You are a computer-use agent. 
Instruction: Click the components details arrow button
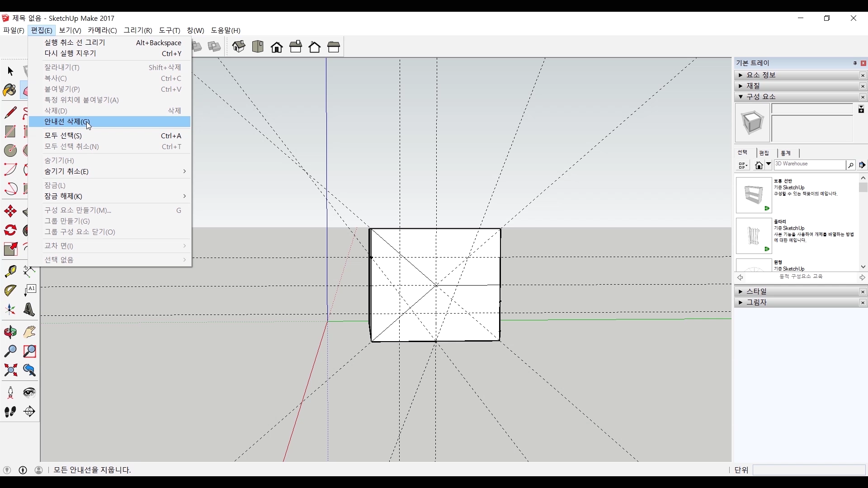pos(862,165)
